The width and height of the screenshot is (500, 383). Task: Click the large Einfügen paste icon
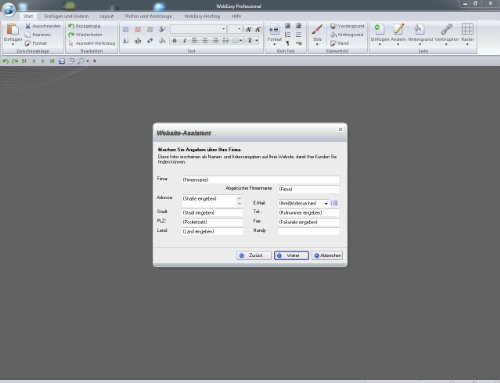coord(13,30)
